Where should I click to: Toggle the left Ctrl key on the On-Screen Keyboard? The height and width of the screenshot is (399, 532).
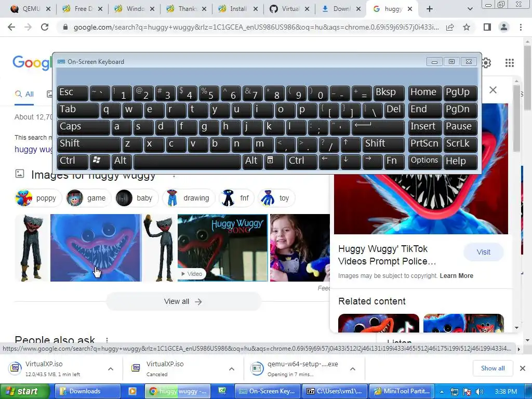[73, 161]
